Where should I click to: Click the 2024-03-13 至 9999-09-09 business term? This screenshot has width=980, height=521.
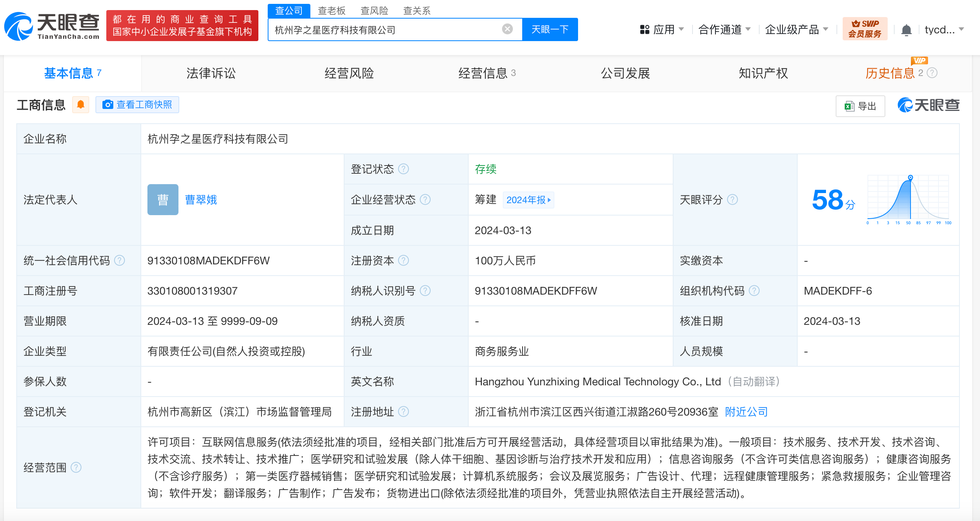[213, 321]
